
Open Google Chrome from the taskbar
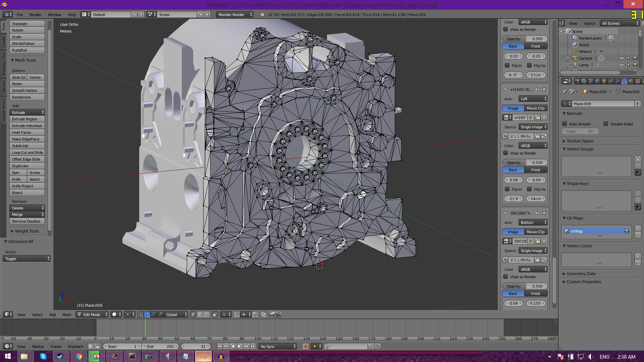click(x=78, y=356)
